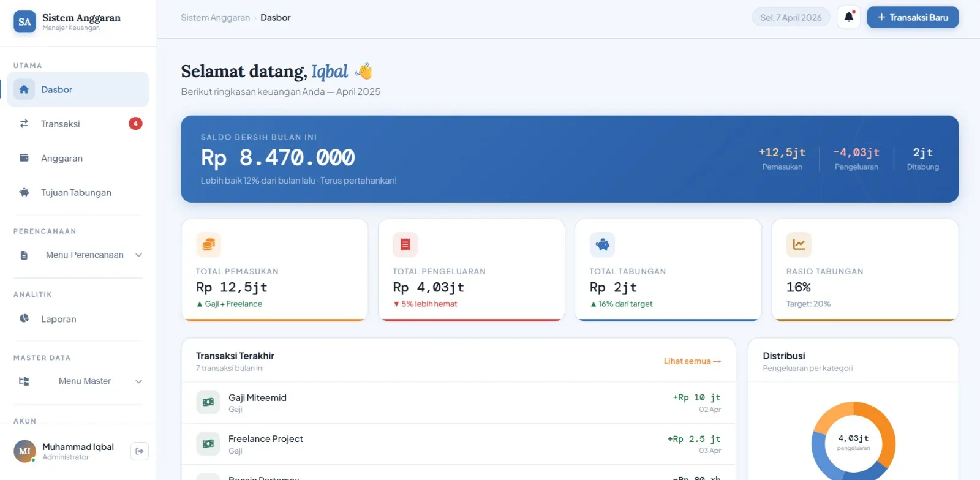Click the Total Pemasukan coins icon
This screenshot has height=480, width=980.
point(208,244)
